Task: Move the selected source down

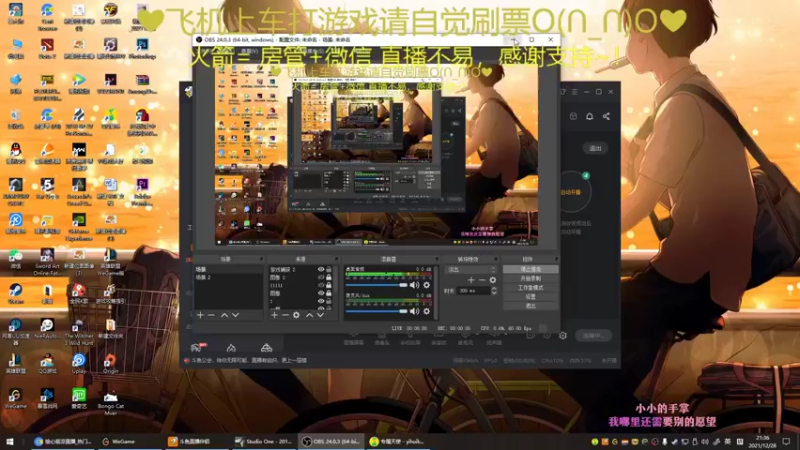Action: 320,315
